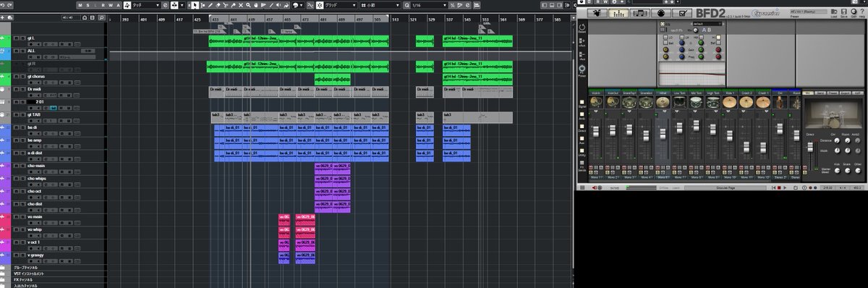Toggle global Mute M button in toolbar
The image size is (868, 288).
[x=80, y=5]
